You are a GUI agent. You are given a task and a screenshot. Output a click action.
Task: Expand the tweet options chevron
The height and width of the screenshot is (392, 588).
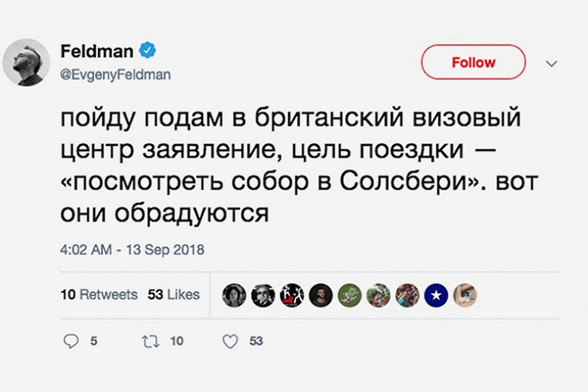pos(551,64)
